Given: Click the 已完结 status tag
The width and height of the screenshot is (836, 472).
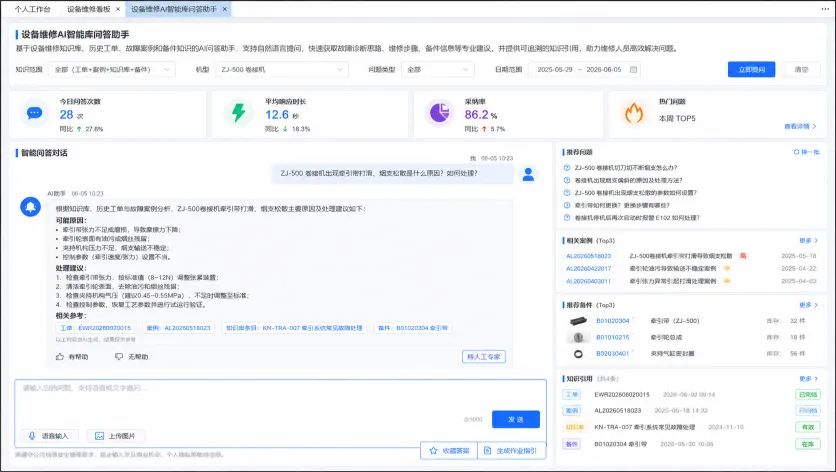Looking at the screenshot, I should tap(808, 395).
